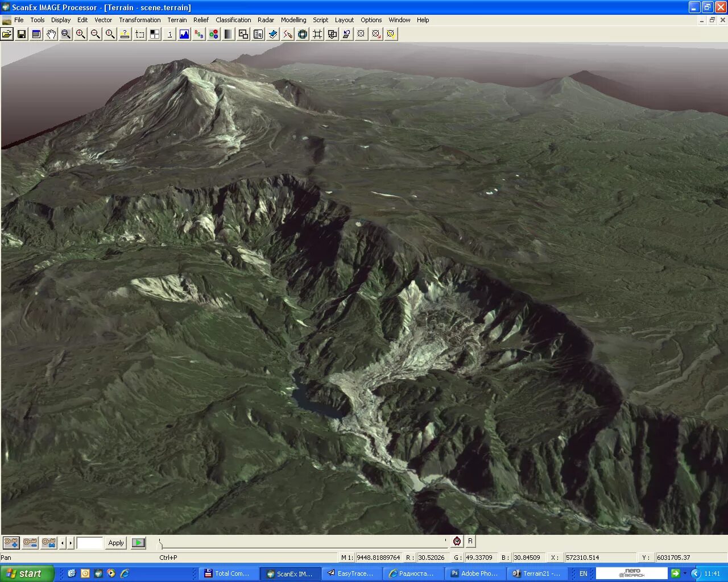The width and height of the screenshot is (728, 582).
Task: Click the Nero Search box in taskbar
Action: 631,573
